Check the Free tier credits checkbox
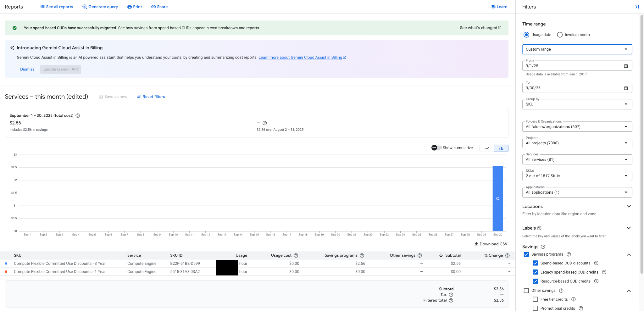 535,299
